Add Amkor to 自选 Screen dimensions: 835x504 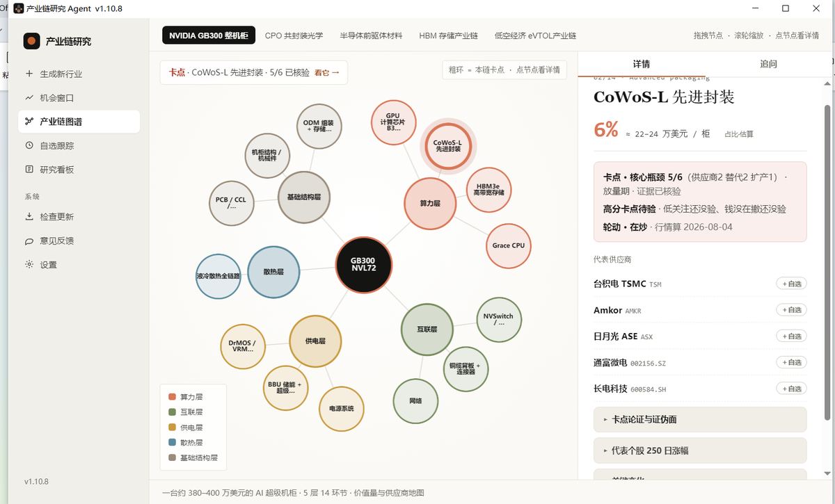[x=791, y=310]
